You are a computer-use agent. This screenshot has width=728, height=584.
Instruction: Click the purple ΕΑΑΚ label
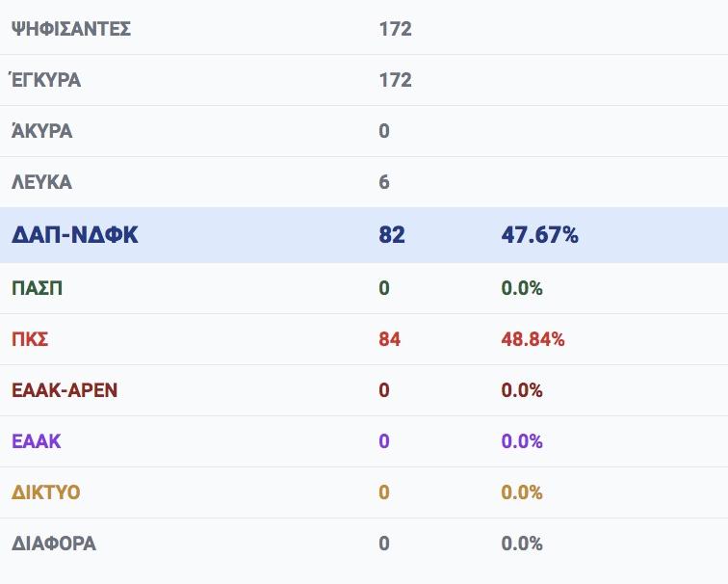37,441
